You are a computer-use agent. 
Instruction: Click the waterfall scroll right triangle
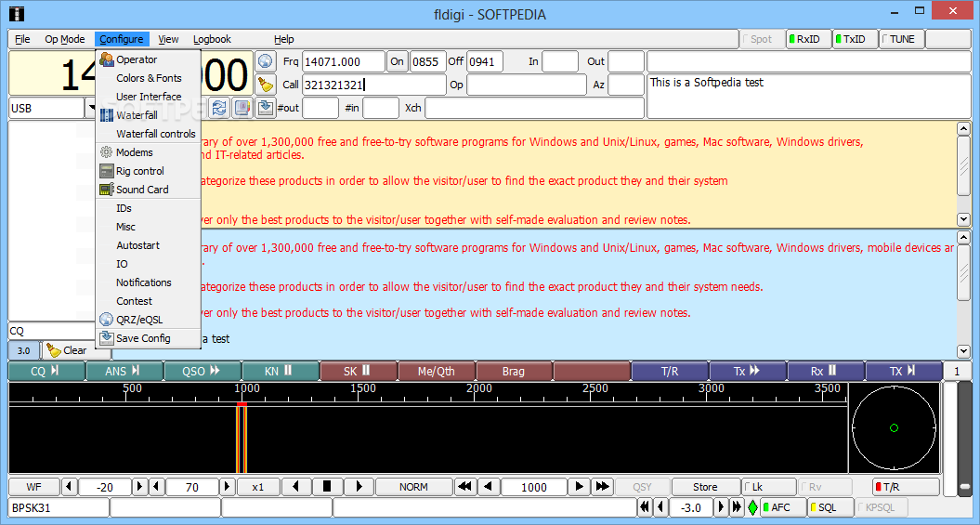tap(358, 487)
